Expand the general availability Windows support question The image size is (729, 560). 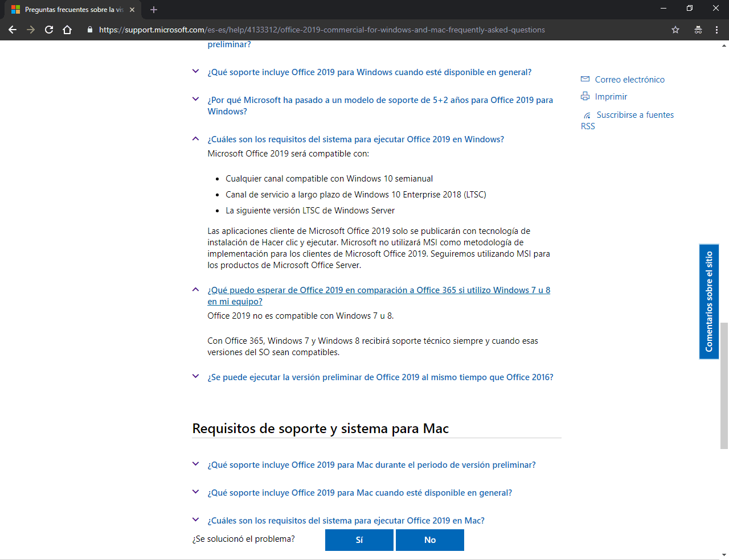tap(195, 72)
